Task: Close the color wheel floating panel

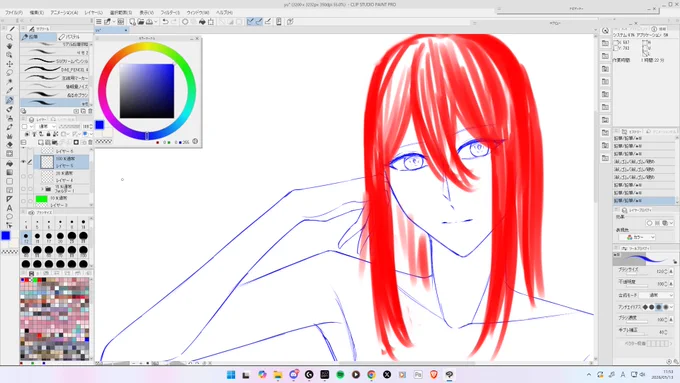Action: tap(197, 39)
